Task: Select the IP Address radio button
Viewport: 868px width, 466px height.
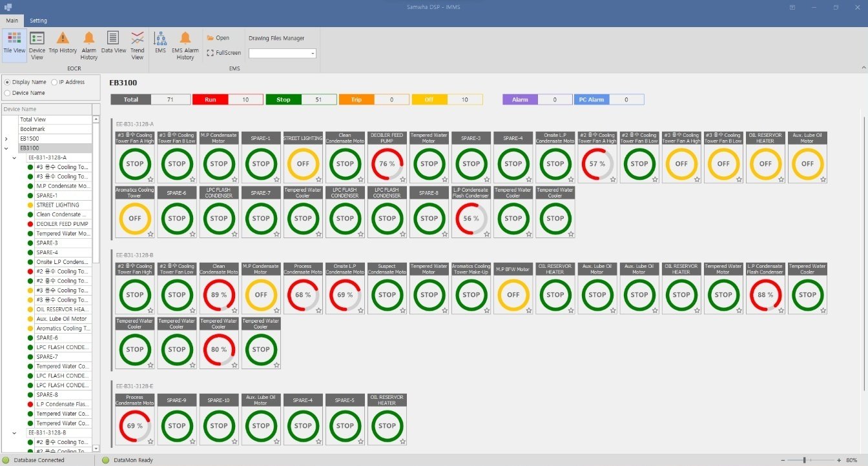Action: 54,82
